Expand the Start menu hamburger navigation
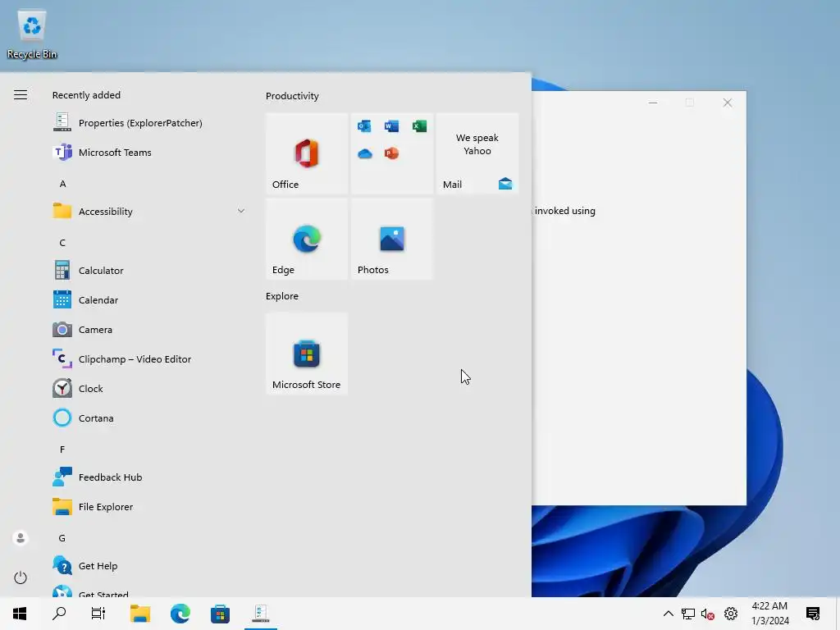The image size is (840, 630). coord(21,95)
